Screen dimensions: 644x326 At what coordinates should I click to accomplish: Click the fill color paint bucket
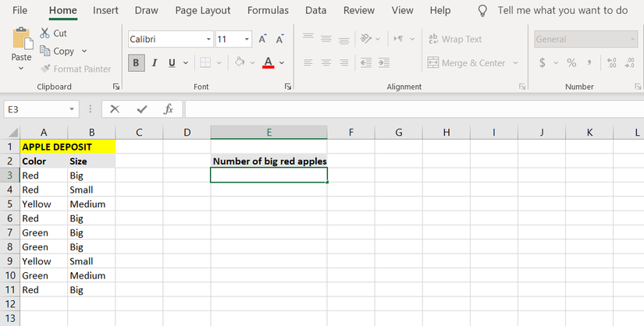(x=240, y=62)
